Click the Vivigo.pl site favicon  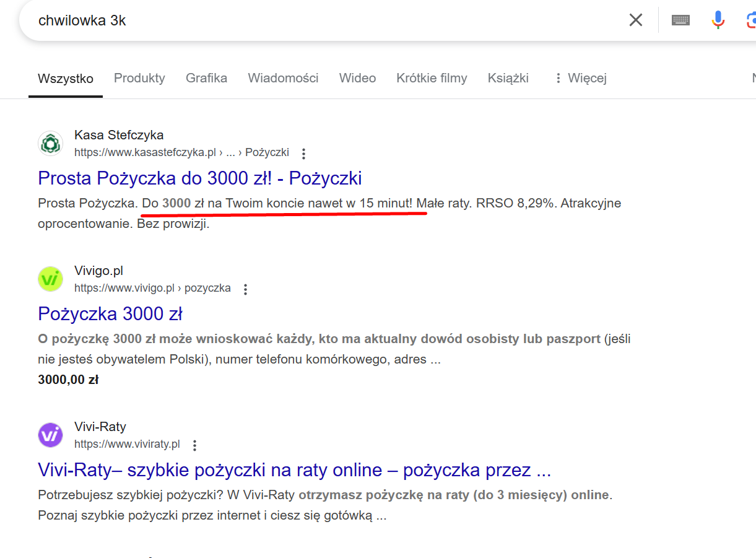click(50, 279)
